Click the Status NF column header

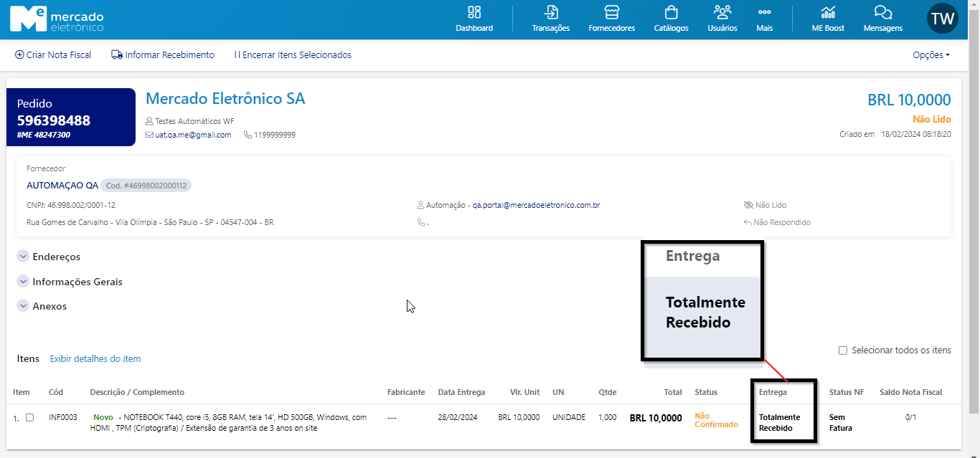point(847,392)
